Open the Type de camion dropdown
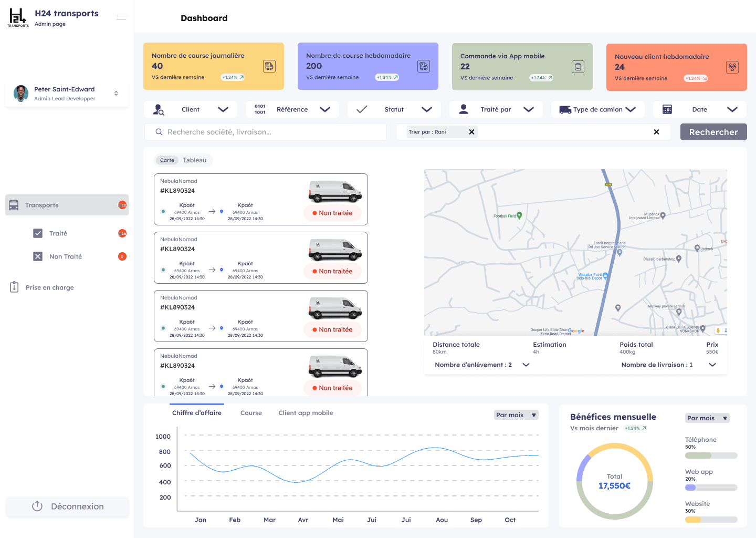This screenshot has width=756, height=538. (631, 109)
